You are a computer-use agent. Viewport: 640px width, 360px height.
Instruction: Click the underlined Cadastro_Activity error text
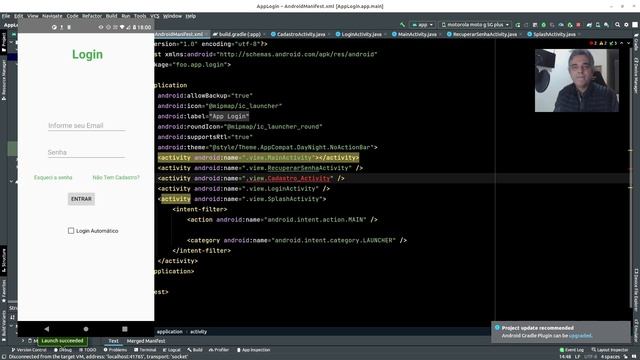(298, 178)
